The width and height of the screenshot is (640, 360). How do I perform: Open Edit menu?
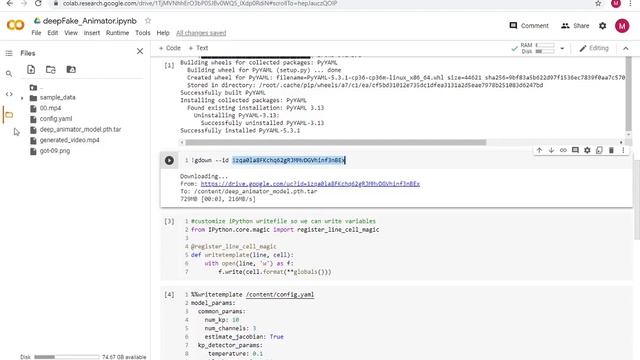[53, 33]
